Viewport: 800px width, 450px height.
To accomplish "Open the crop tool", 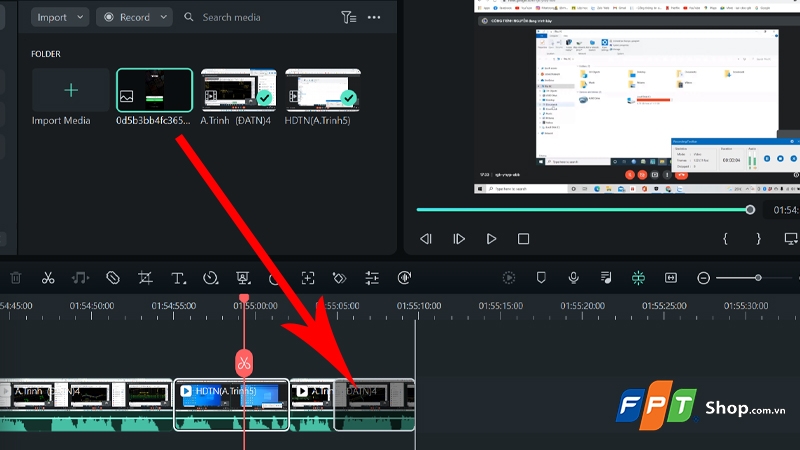I will coord(145,278).
